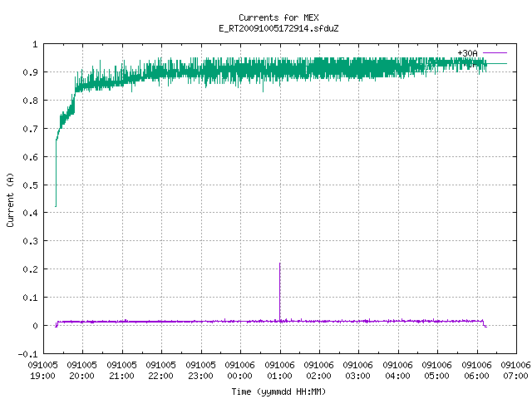Click the x-axis time label "03:00"

[x=358, y=376]
